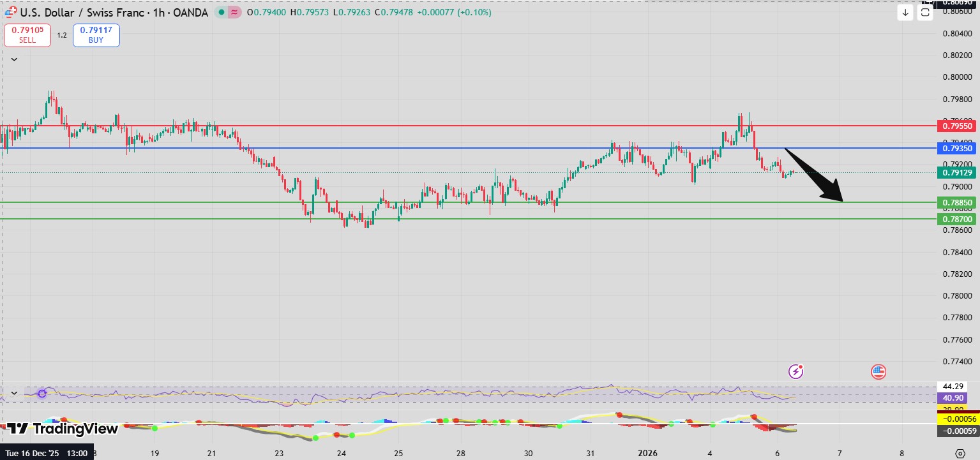
Task: Expand the RSI pane legend chevron
Action: 14,393
